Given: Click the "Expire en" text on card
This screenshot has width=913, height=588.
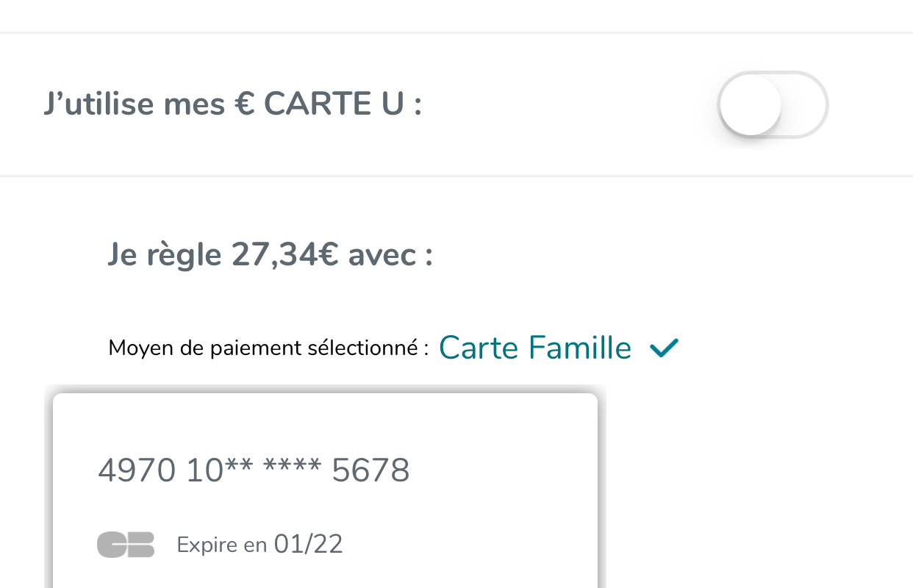Looking at the screenshot, I should pos(222,545).
